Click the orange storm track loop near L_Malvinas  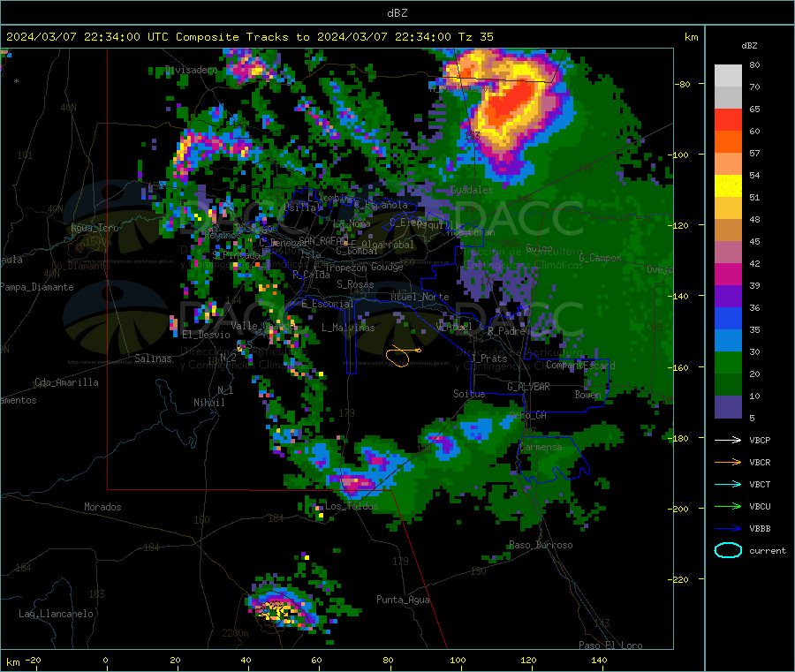pyautogui.click(x=402, y=355)
